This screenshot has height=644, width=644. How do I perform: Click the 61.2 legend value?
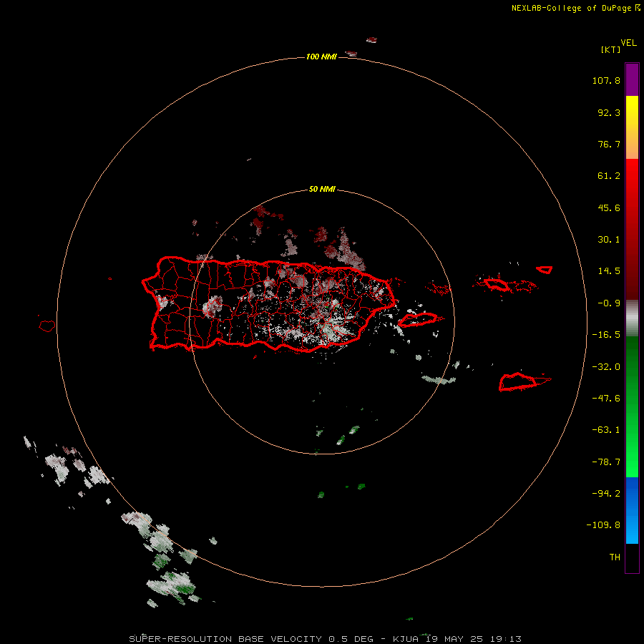[609, 176]
